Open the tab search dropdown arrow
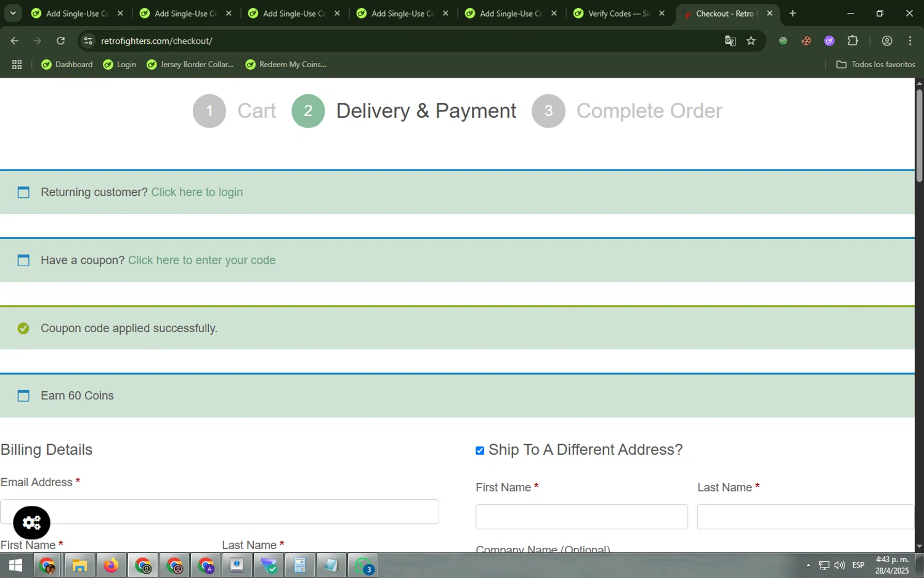Viewport: 924px width, 578px height. click(x=13, y=14)
